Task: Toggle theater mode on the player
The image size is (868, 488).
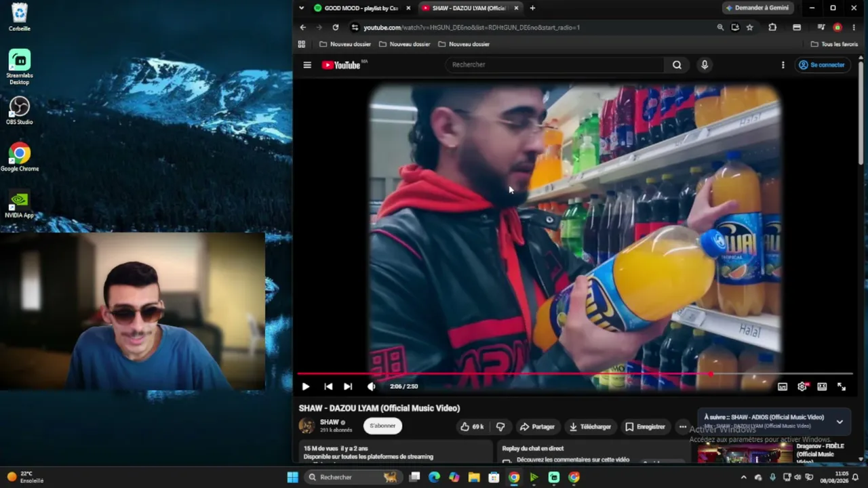Action: [822, 386]
